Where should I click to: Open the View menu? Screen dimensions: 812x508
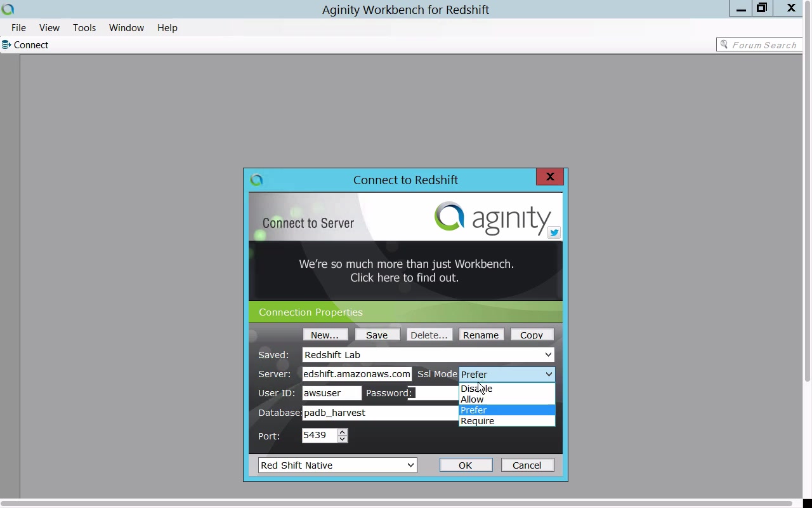(49, 28)
